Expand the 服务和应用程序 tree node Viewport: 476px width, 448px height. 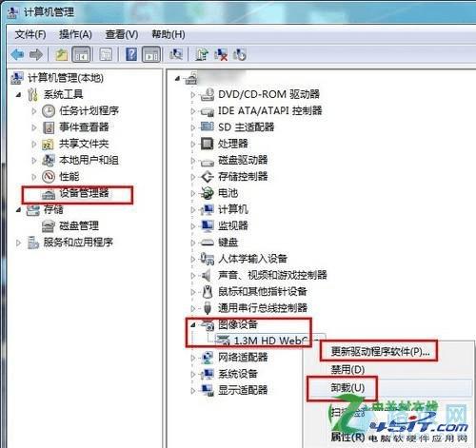click(x=18, y=243)
